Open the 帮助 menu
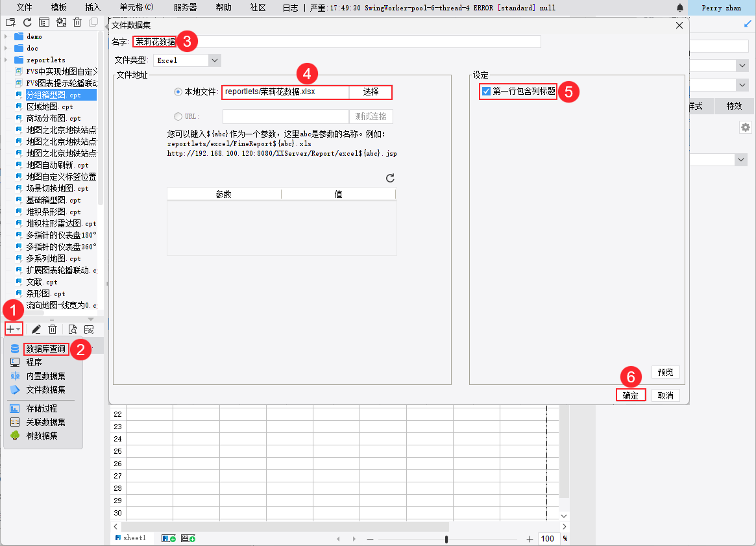756x546 pixels. [224, 8]
